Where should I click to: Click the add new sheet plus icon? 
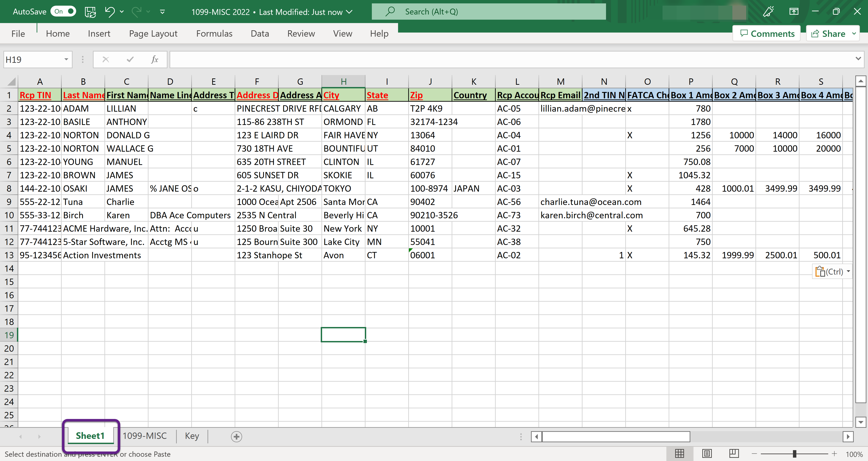pyautogui.click(x=236, y=436)
